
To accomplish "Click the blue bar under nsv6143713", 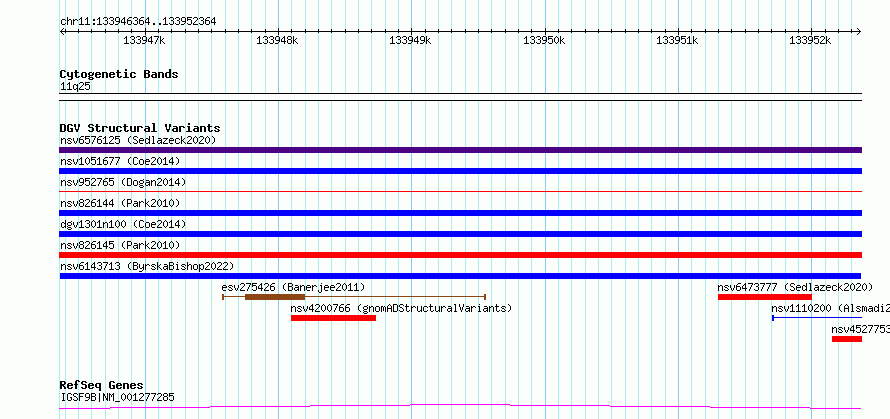I will [x=460, y=276].
